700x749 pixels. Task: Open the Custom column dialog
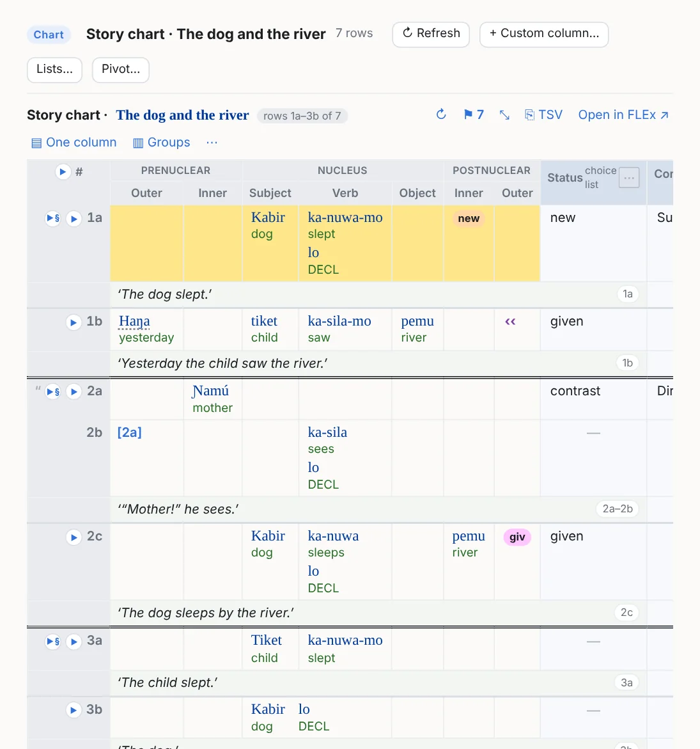click(x=544, y=35)
